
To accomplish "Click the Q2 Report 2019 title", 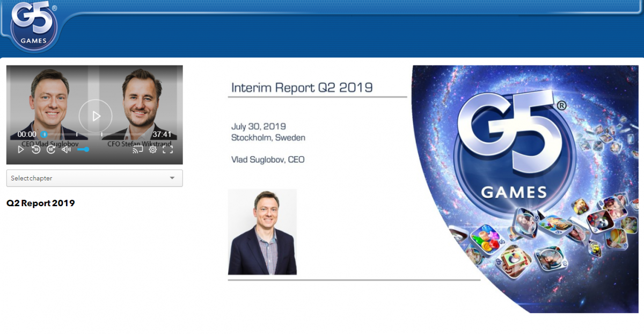I will [x=40, y=204].
